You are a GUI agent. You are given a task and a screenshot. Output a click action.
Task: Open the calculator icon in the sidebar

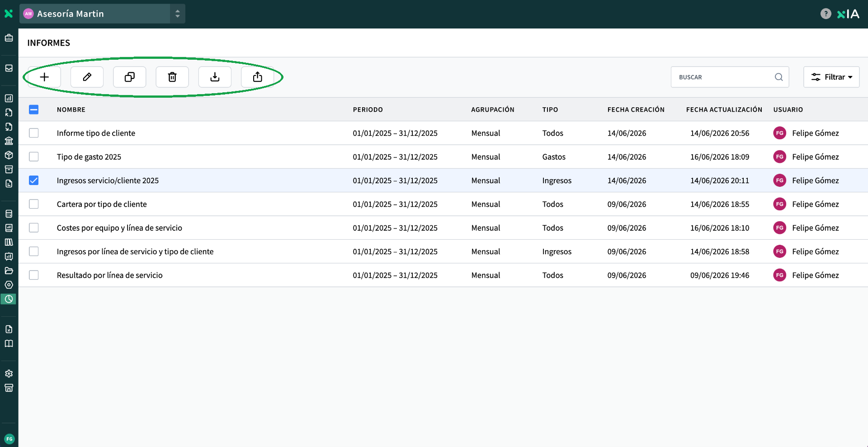click(x=9, y=214)
